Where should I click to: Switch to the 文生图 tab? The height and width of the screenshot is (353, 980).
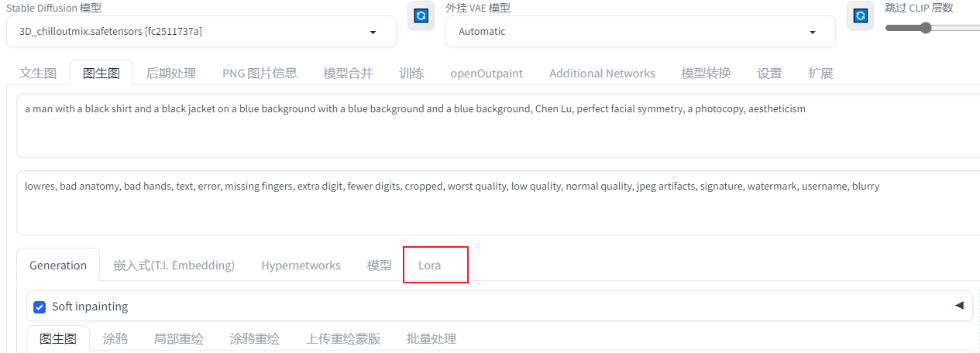tap(38, 74)
